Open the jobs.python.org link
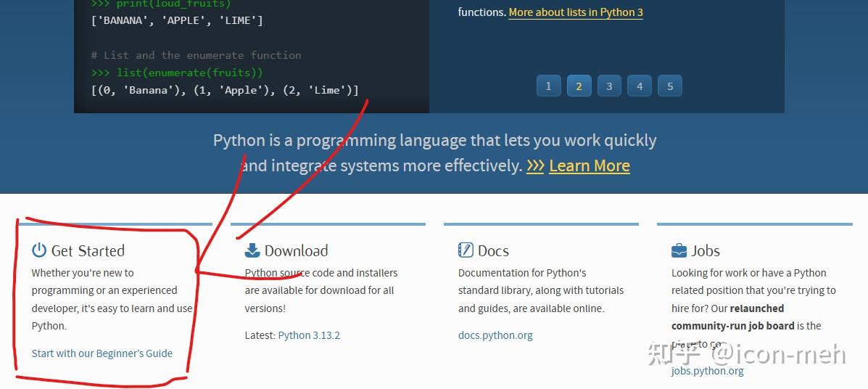The image size is (868, 389). (x=707, y=371)
